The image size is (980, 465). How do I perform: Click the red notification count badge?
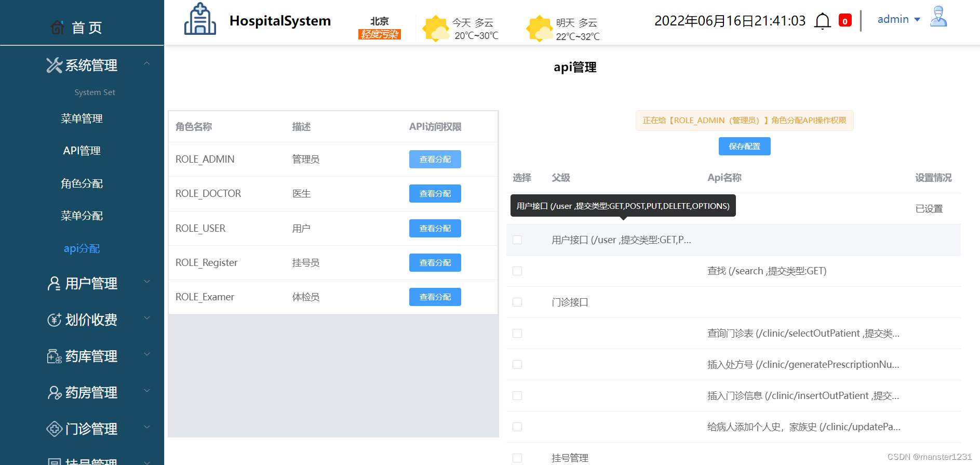point(845,21)
